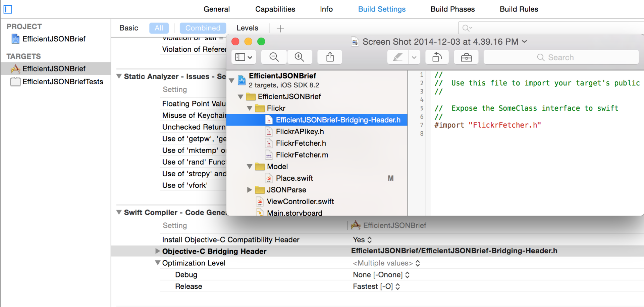This screenshot has width=644, height=307.
Task: Open the Preview sidebar view menu
Action: tap(244, 57)
